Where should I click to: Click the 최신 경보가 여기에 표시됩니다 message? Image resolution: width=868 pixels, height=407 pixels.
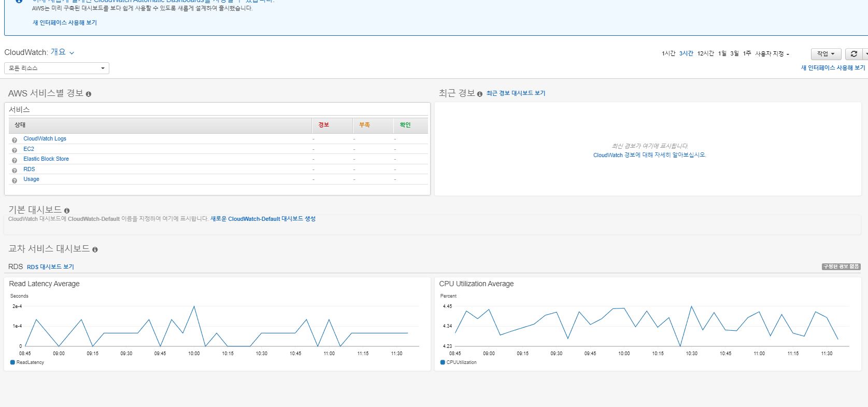650,146
